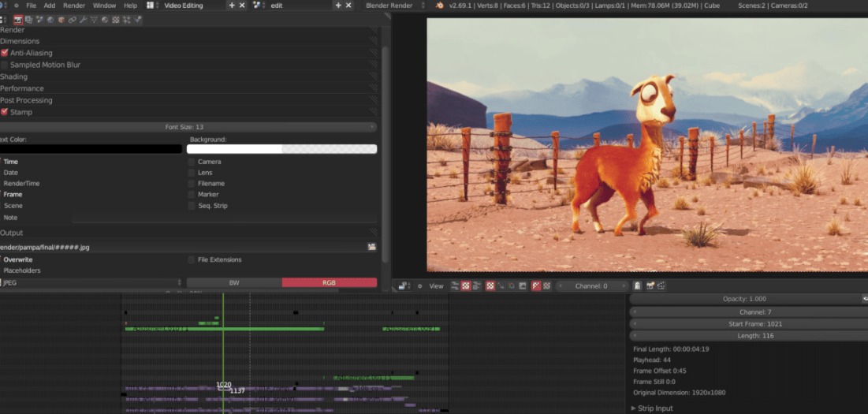Image resolution: width=868 pixels, height=414 pixels.
Task: Collapse the Output panel header
Action: click(188, 233)
